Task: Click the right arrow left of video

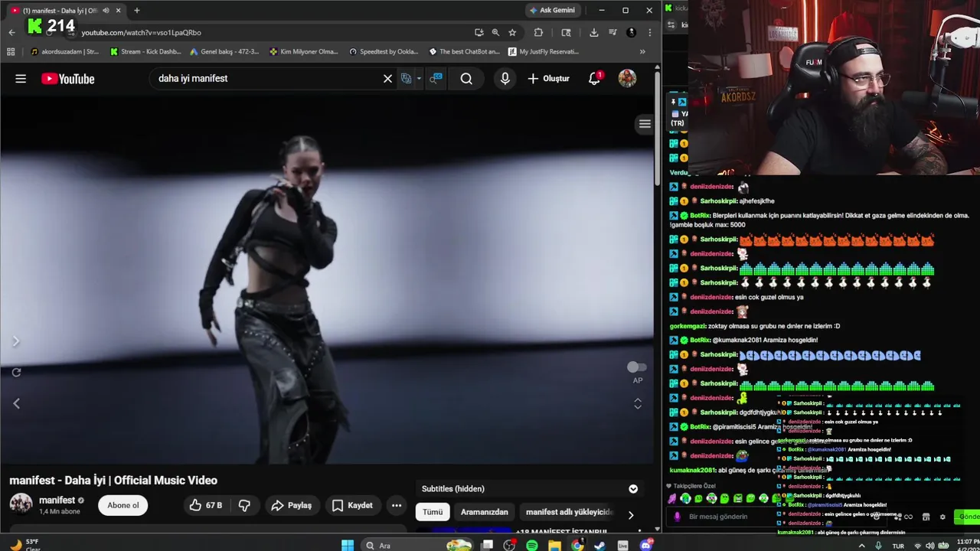Action: [x=16, y=341]
